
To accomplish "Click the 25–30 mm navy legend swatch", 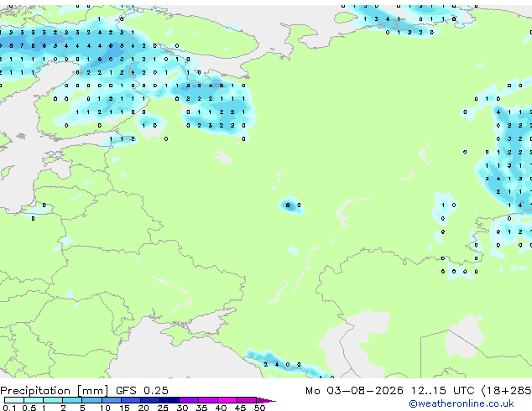I will coord(169,400).
